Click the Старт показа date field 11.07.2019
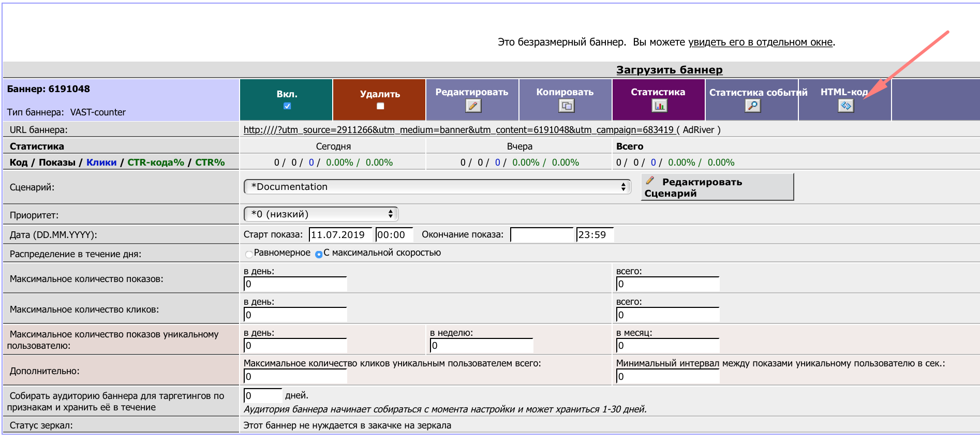The image size is (980, 444). (x=340, y=235)
